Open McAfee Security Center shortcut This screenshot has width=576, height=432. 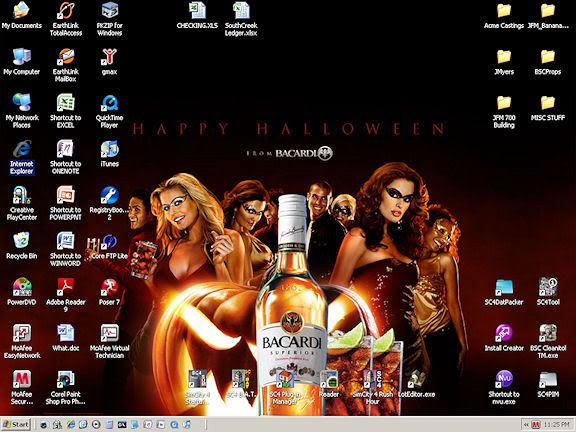click(21, 388)
